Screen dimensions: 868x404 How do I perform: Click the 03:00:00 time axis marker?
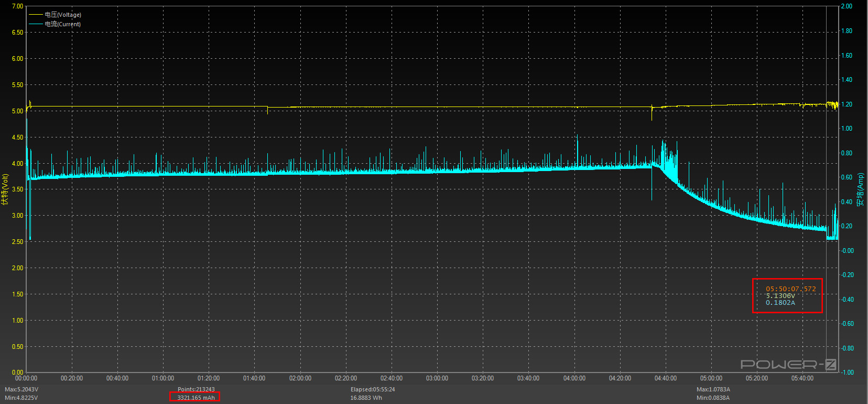pos(437,378)
